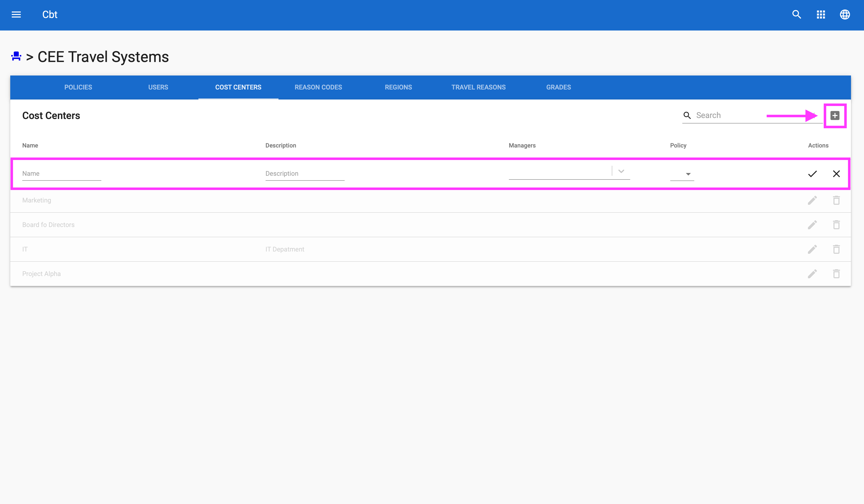
Task: Edit the Board fo Directors row
Action: pyautogui.click(x=812, y=225)
